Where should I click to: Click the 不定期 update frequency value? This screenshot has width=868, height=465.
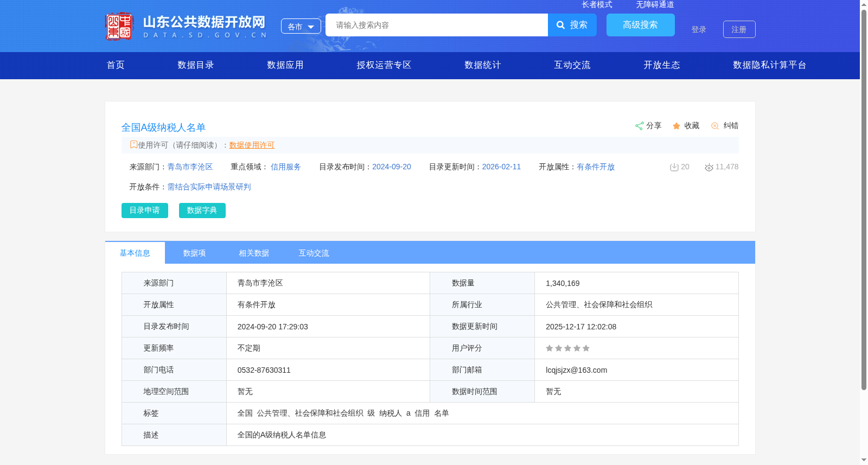(x=249, y=348)
